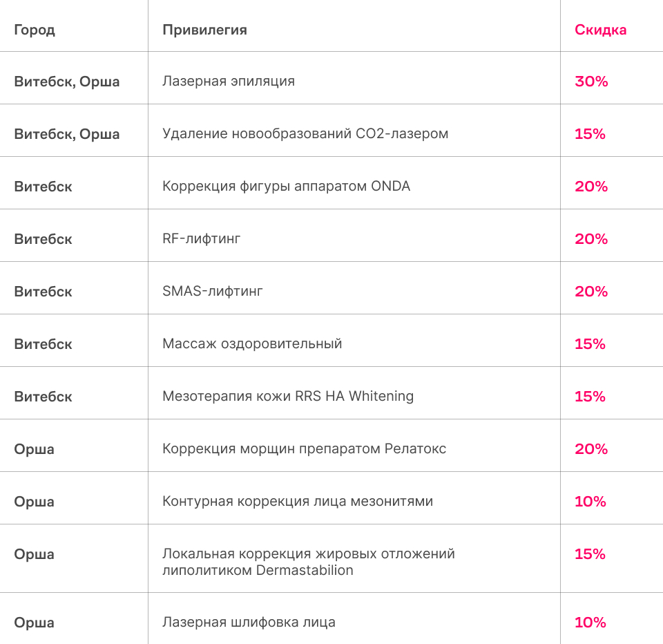
Task: Select the "RF-лифтинг" privilege cell
Action: (x=202, y=239)
